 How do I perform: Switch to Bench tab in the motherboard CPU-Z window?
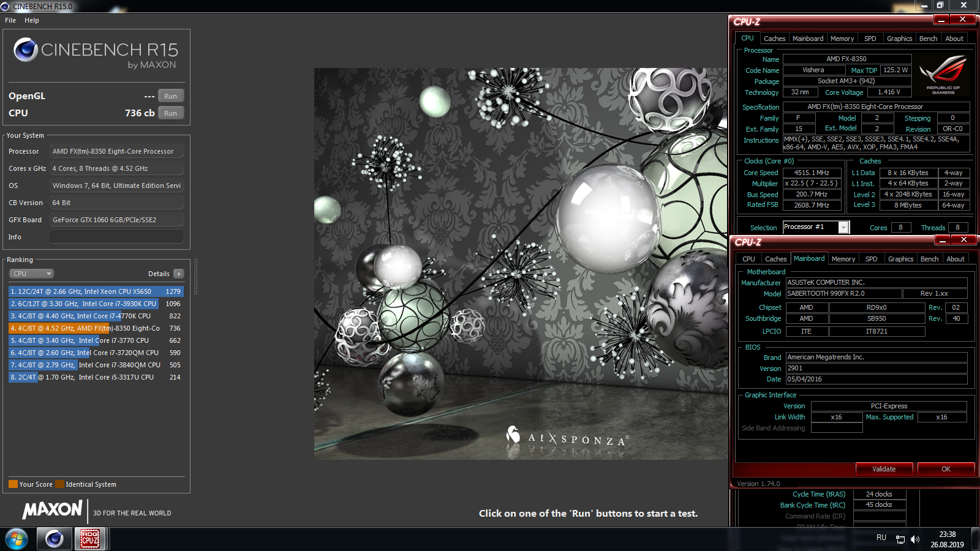(929, 259)
